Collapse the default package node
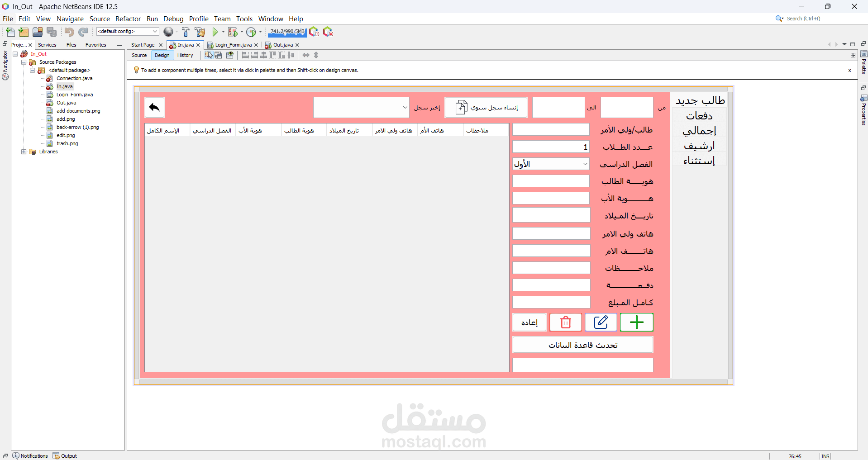 (32, 70)
